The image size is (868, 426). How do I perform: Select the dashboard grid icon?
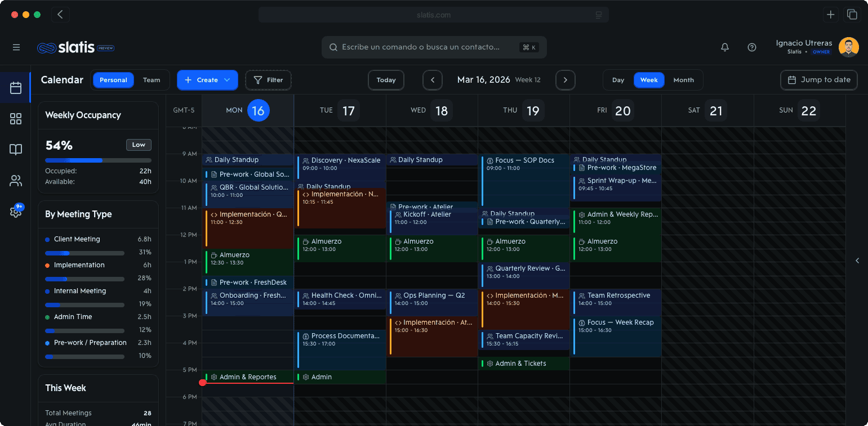point(15,119)
